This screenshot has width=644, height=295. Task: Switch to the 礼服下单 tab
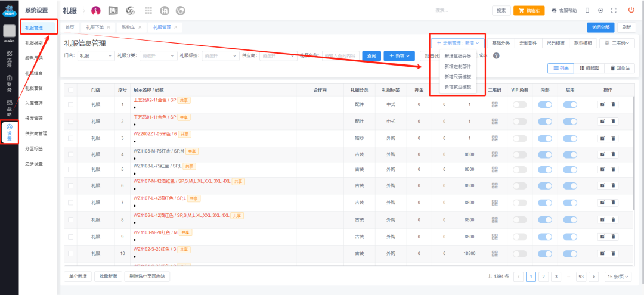tap(95, 27)
